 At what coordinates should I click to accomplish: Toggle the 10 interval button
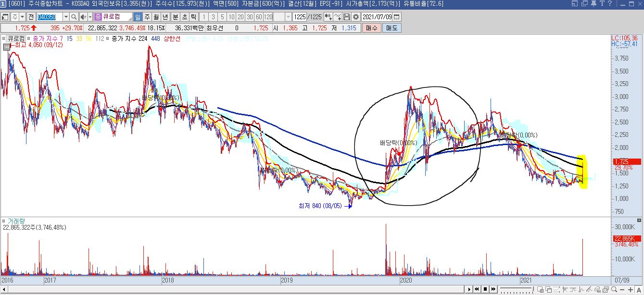click(231, 17)
